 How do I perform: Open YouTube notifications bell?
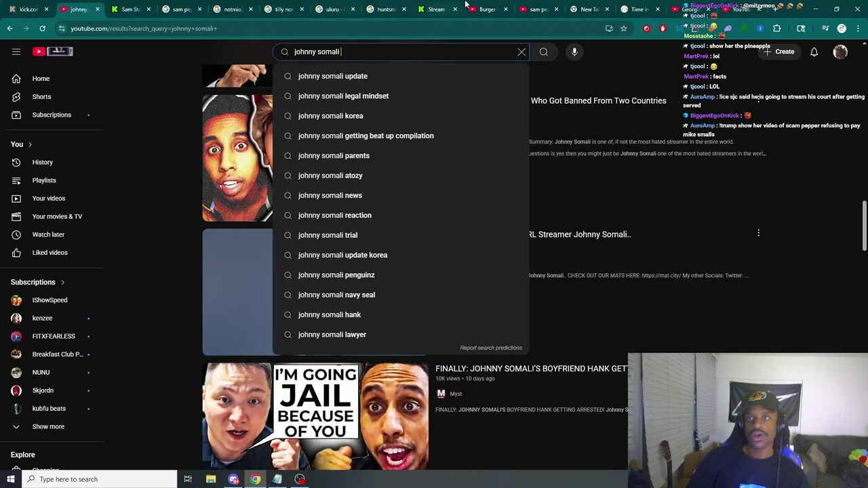(x=814, y=52)
